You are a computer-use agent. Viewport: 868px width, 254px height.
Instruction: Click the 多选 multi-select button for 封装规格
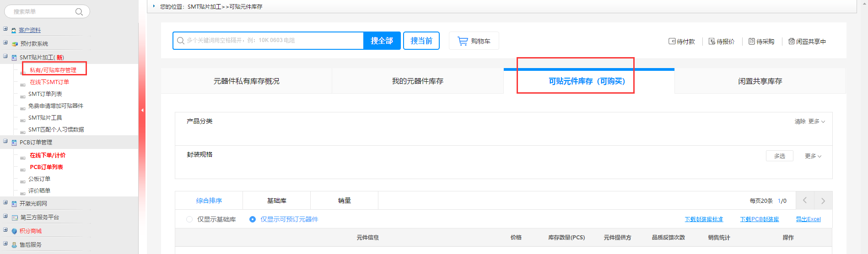(779, 156)
